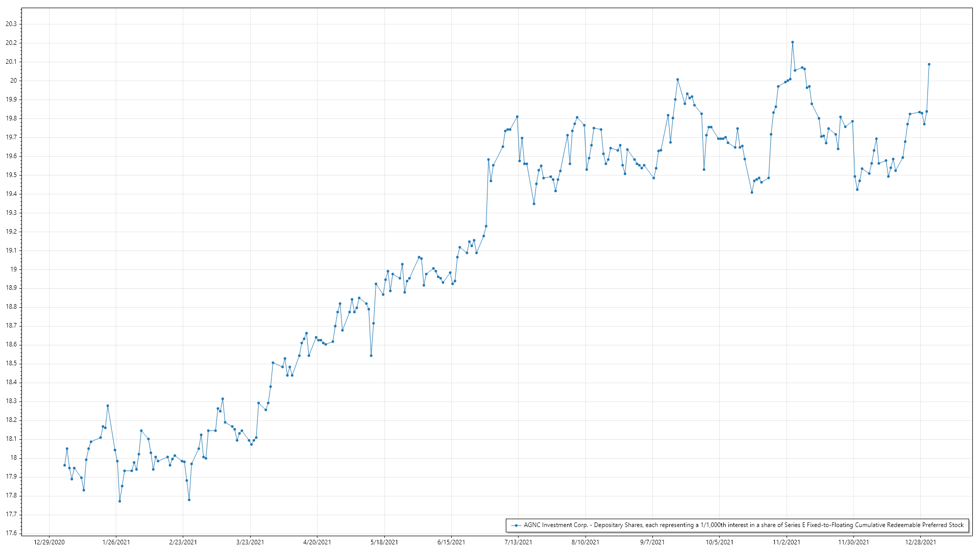Click the 17.6 y-axis label
The image size is (980, 551).
coord(11,533)
